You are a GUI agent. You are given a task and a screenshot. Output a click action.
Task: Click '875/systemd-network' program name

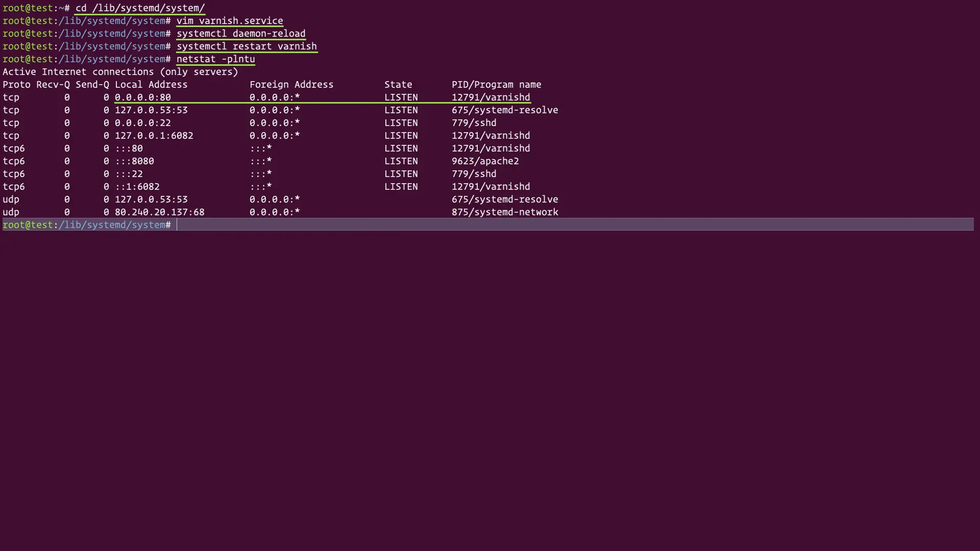pyautogui.click(x=505, y=212)
